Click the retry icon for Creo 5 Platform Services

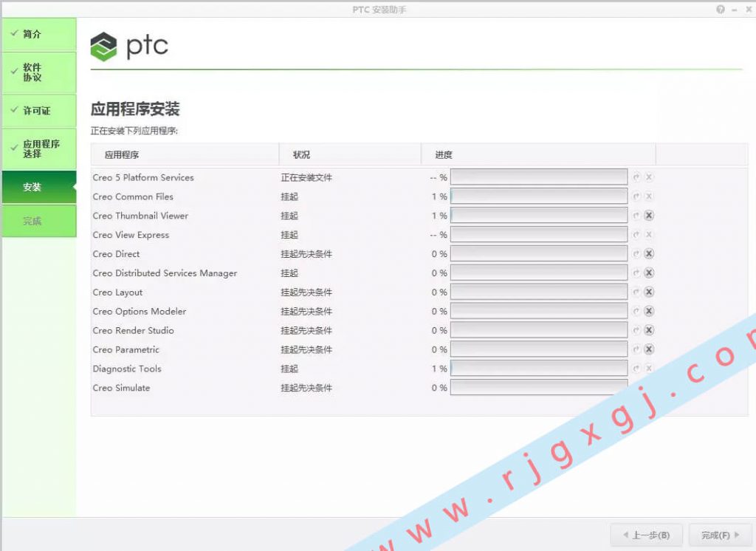pos(636,177)
